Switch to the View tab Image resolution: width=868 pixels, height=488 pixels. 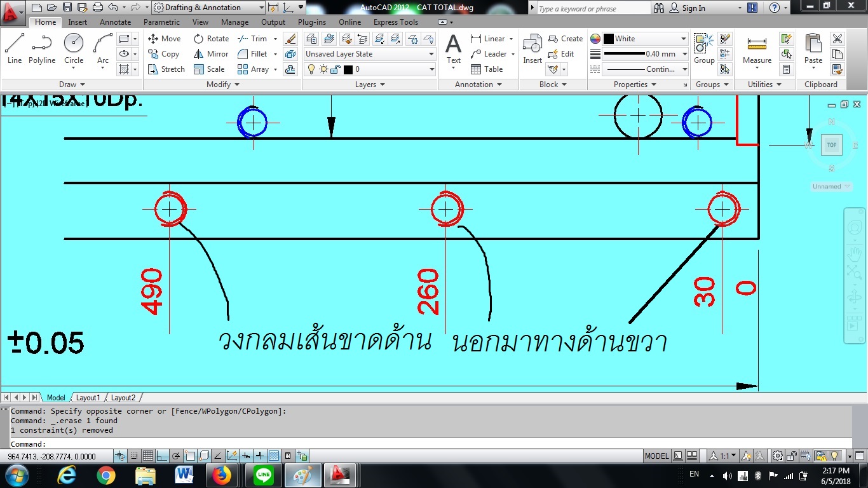200,22
